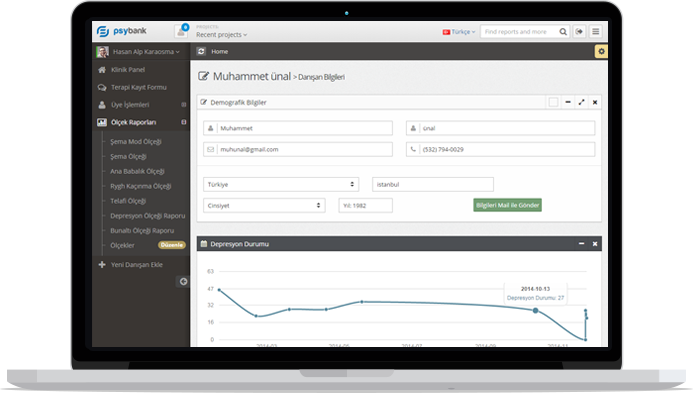Viewport: 693px width, 393px height.
Task: Click the 2014-10-13 data point on chart
Action: coord(535,311)
